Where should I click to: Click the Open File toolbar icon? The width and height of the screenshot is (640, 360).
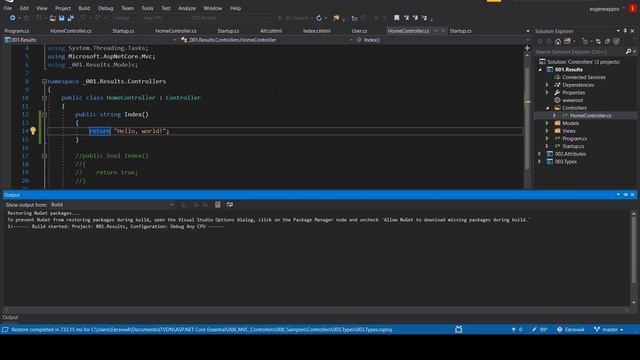pos(53,18)
